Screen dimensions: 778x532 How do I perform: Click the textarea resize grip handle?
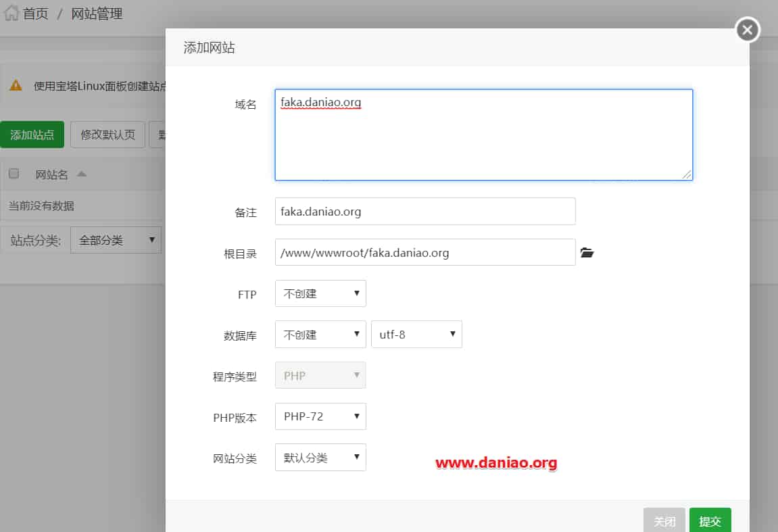[x=687, y=174]
